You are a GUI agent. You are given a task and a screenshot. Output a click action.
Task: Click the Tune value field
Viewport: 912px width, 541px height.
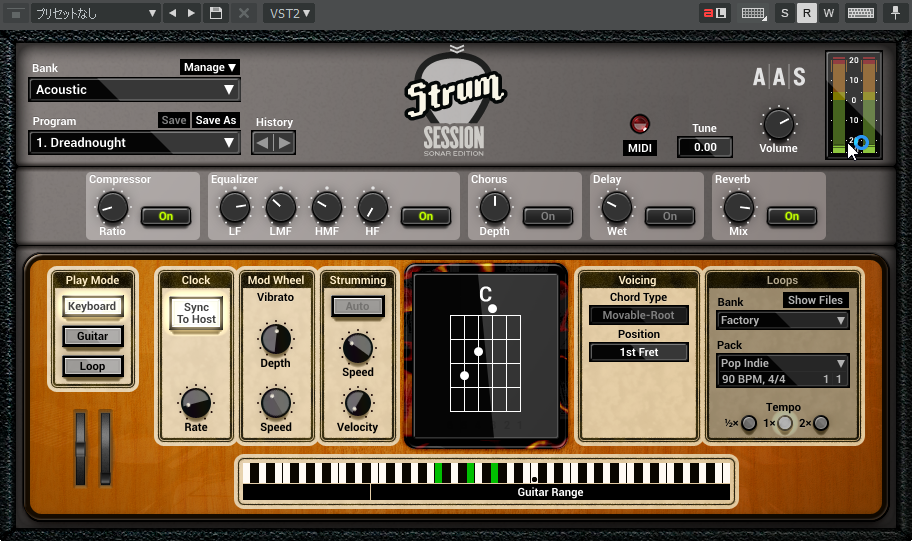(x=705, y=147)
